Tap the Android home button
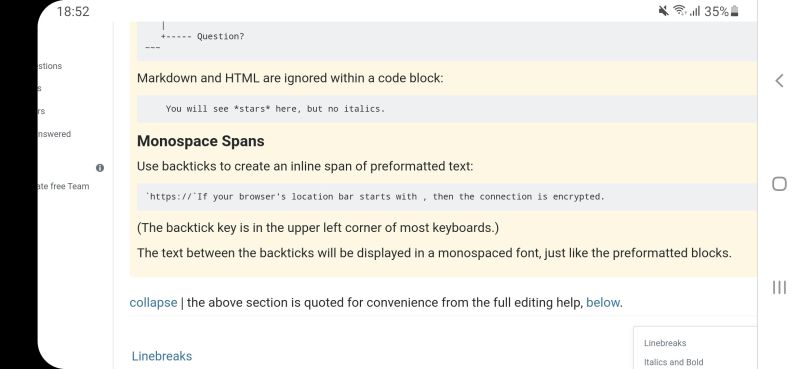Image resolution: width=800 pixels, height=369 pixels. click(779, 184)
